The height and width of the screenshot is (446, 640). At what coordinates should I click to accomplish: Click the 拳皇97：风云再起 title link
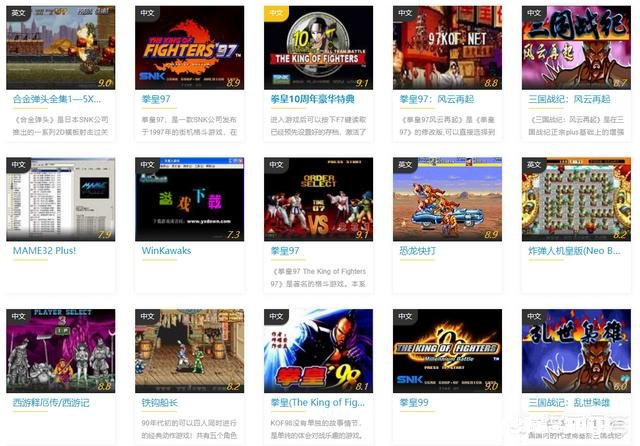(437, 99)
